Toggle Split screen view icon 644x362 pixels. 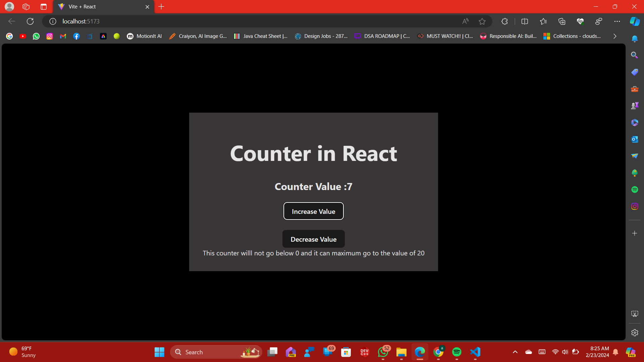pos(525,21)
